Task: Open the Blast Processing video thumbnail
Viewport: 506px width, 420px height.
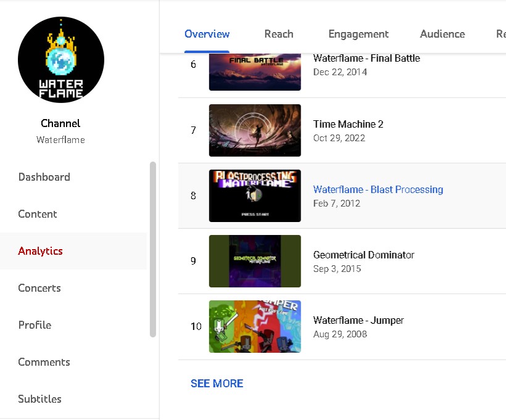Action: coord(255,196)
